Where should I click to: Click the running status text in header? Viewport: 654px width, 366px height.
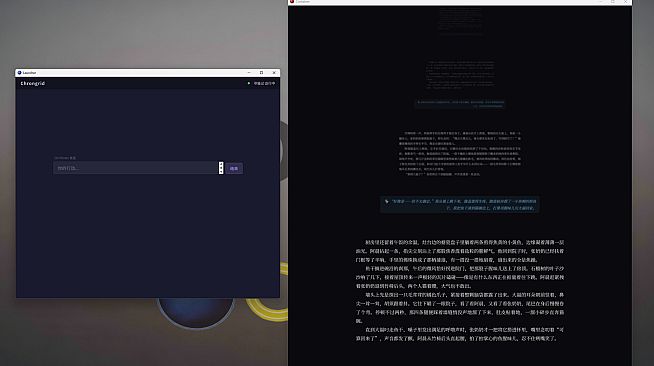pyautogui.click(x=264, y=83)
